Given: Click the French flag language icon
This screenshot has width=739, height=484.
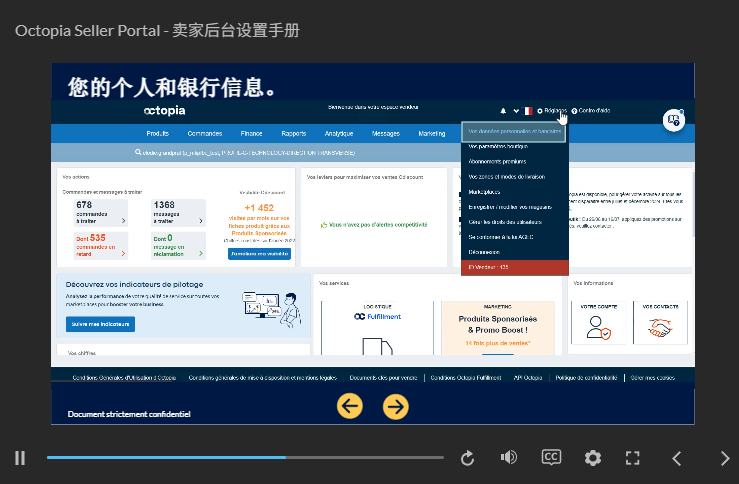Looking at the screenshot, I should coord(528,111).
